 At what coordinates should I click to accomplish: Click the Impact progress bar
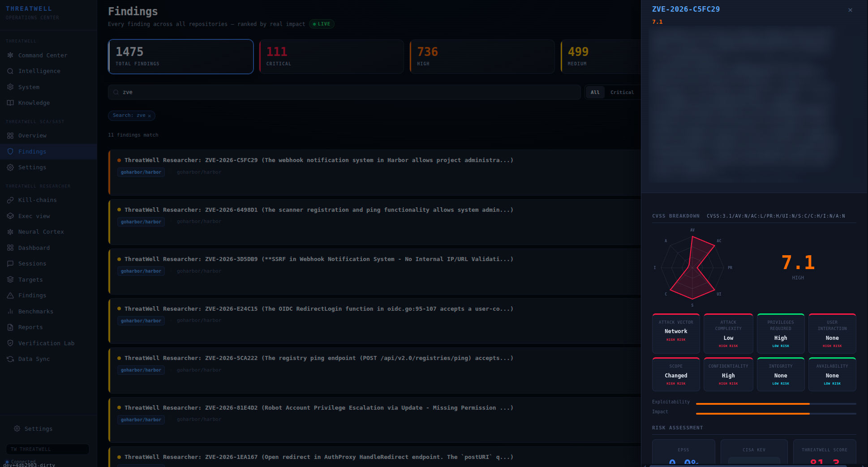coord(776,414)
